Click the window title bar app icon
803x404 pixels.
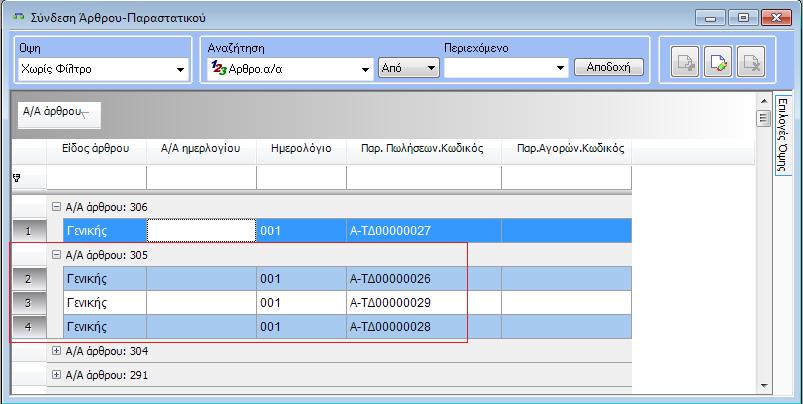18,17
